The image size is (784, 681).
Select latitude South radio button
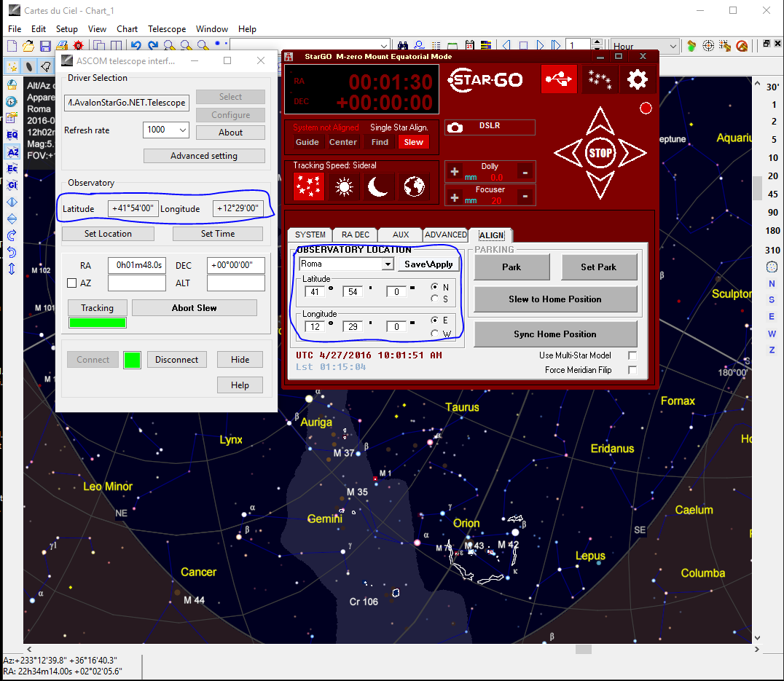click(x=434, y=299)
